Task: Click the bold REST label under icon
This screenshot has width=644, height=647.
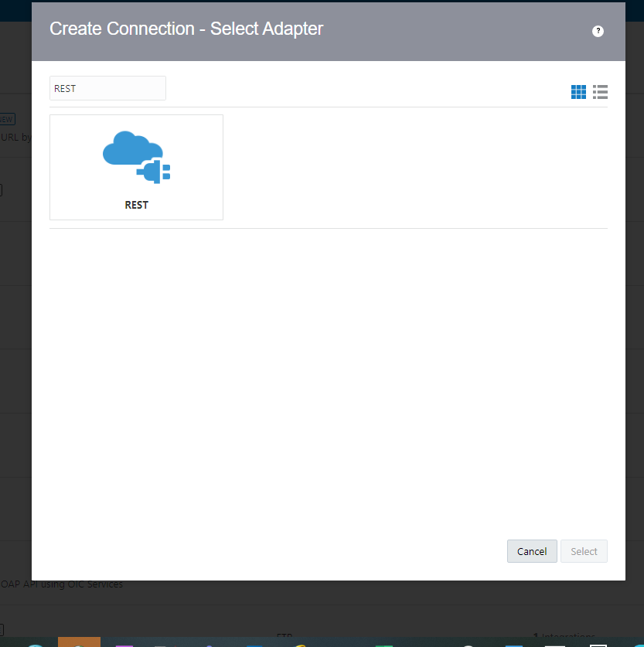Action: [137, 205]
